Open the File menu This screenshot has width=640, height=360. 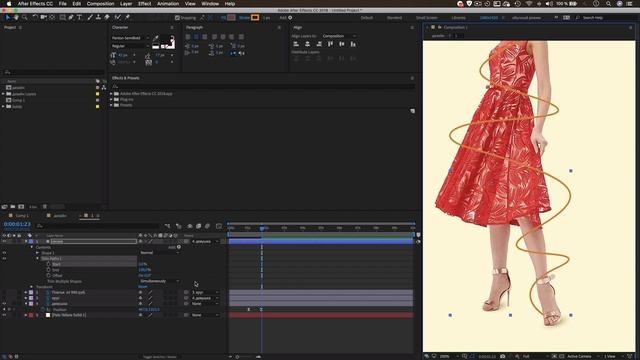(x=62, y=4)
